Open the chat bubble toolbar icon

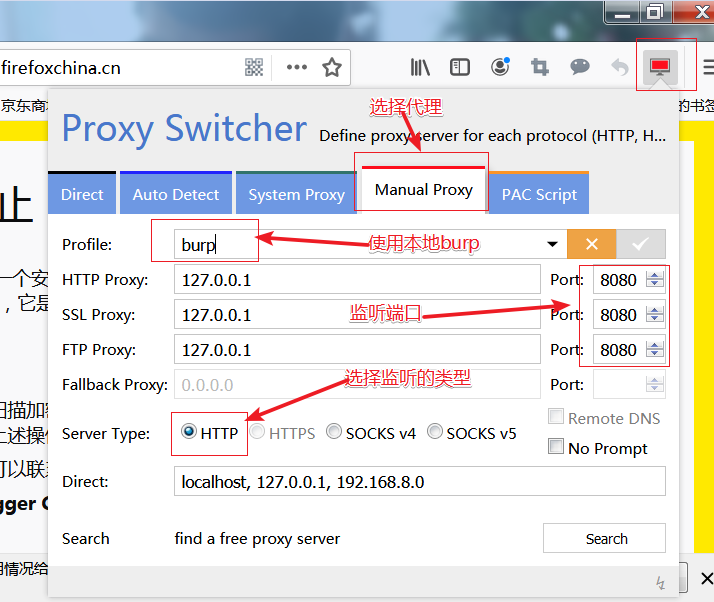click(580, 67)
